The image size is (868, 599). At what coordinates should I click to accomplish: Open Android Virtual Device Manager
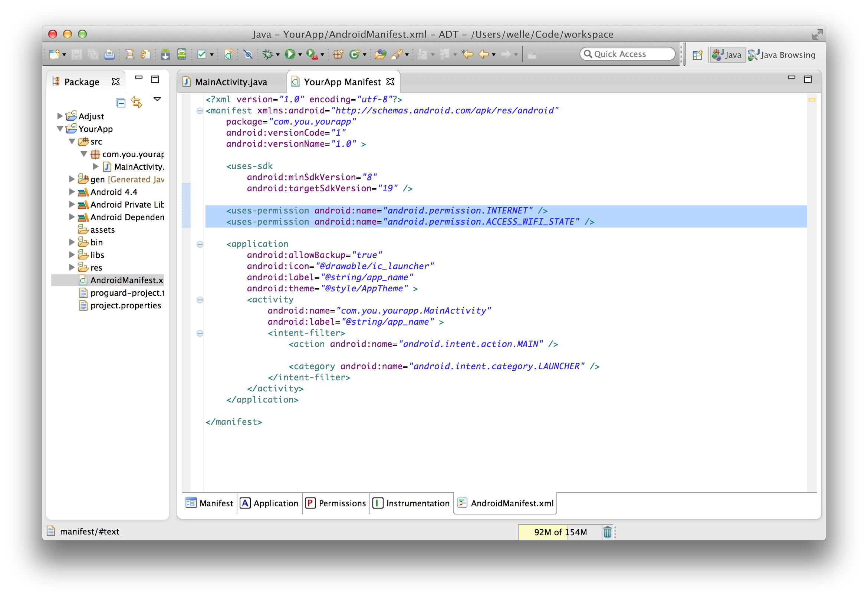tap(182, 54)
